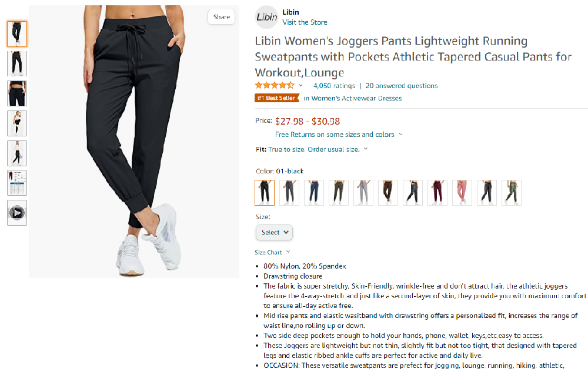Click the Libin store logo

[x=266, y=17]
